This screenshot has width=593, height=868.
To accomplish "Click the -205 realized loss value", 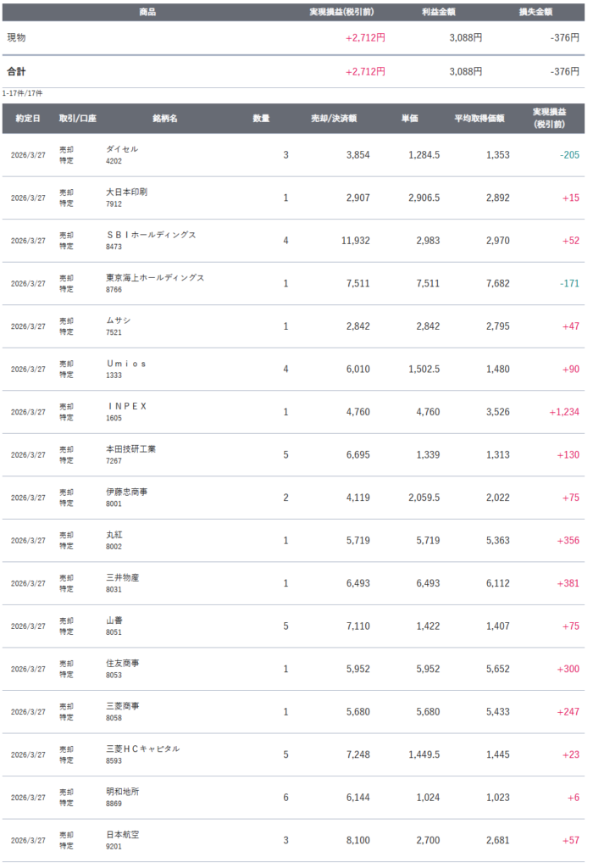I will 569,155.
